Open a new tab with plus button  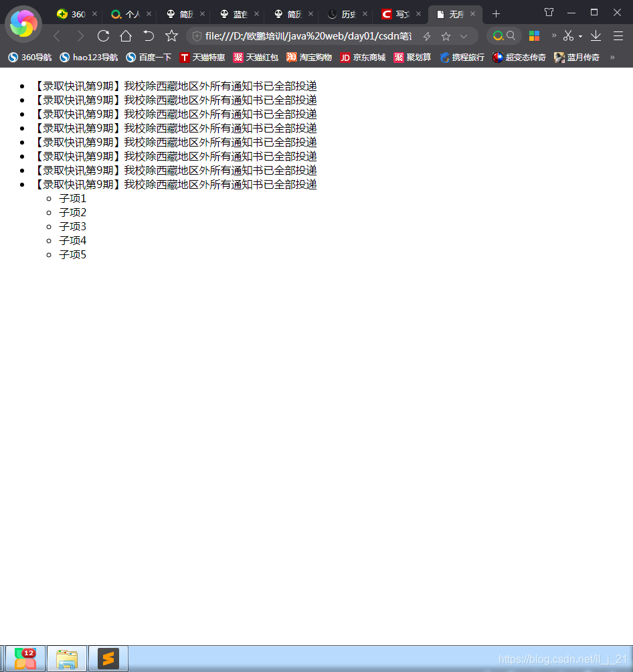click(x=496, y=14)
